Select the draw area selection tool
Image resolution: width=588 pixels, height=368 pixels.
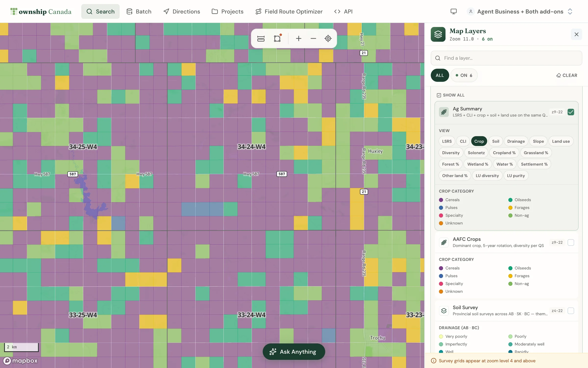click(x=277, y=38)
